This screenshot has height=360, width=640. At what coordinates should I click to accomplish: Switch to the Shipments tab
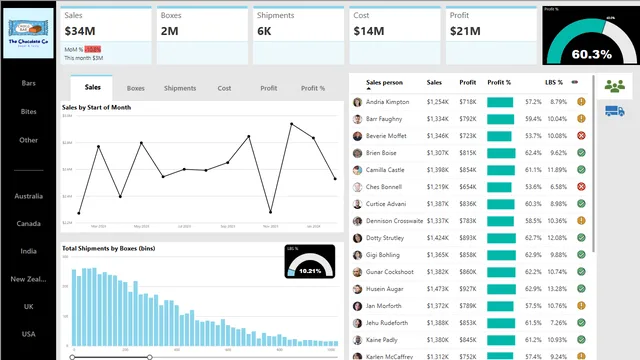coord(180,88)
